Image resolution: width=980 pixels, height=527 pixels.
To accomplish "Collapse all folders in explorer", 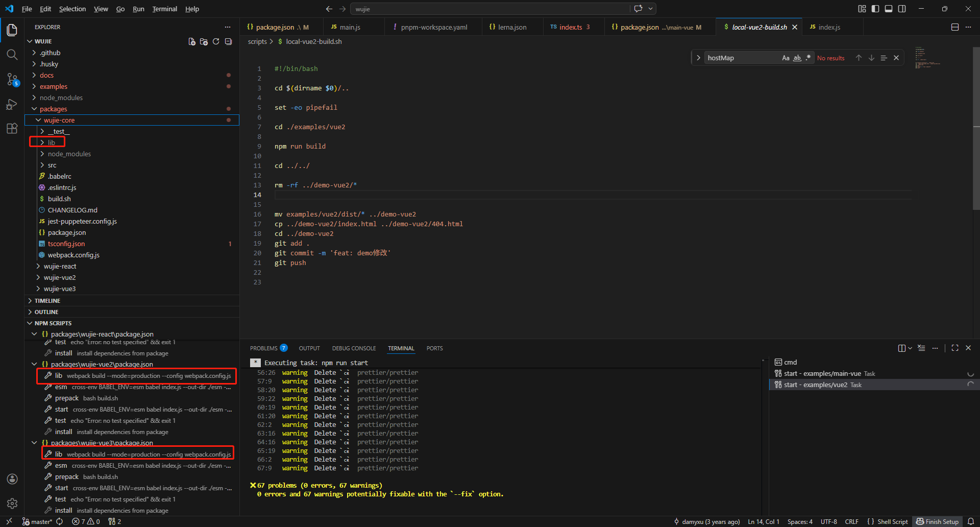I will coord(228,41).
